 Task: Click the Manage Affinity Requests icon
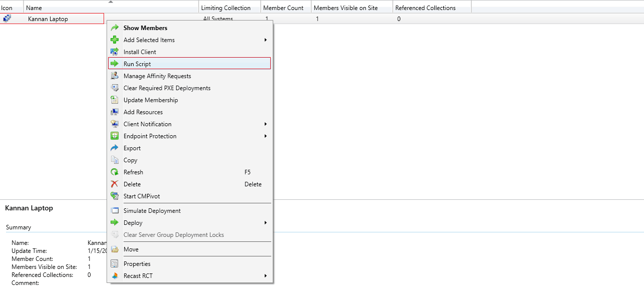[115, 76]
